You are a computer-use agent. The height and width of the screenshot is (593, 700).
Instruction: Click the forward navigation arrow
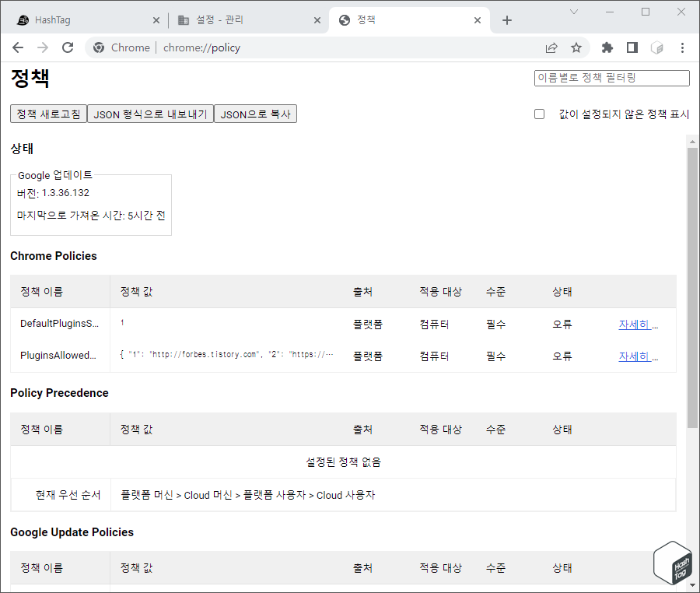pyautogui.click(x=41, y=47)
